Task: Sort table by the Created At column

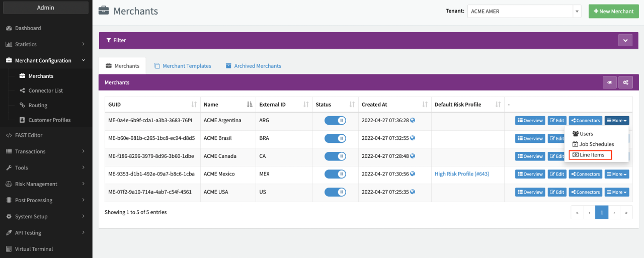Action: (395, 105)
